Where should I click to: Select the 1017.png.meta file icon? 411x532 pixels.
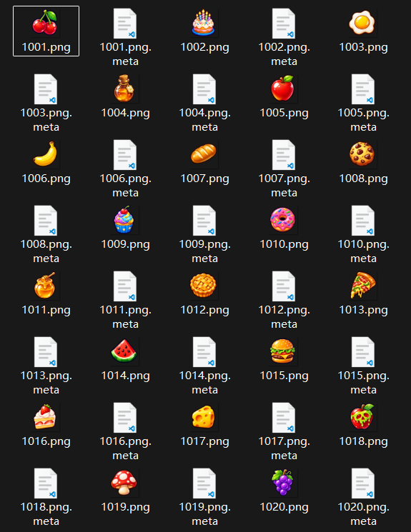tap(283, 418)
